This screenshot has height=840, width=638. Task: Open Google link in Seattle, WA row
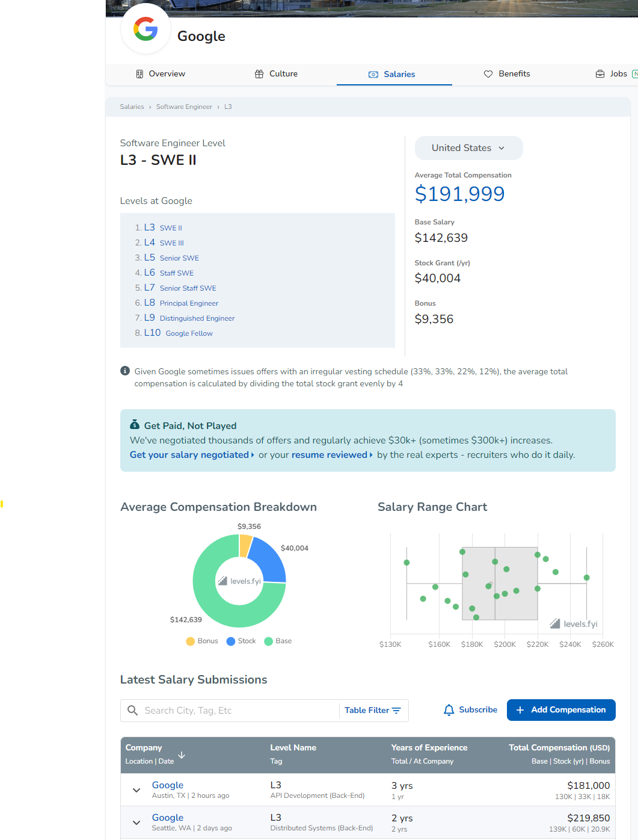(168, 818)
